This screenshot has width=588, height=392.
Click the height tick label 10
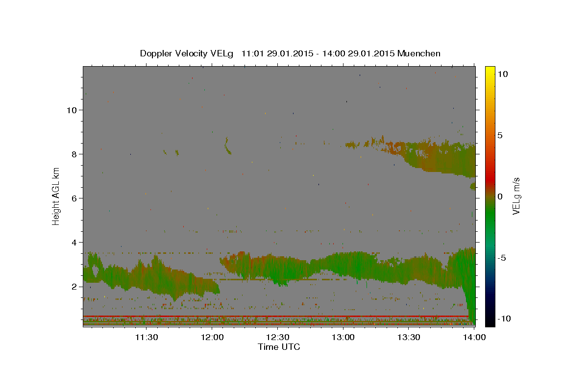pyautogui.click(x=73, y=110)
